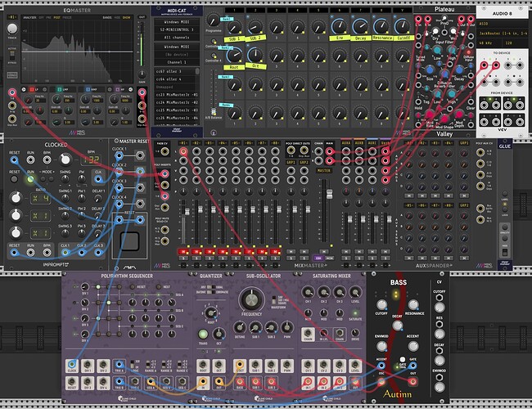Click the Sub-Oscillator DETUNE knob
The image size is (532, 409).
point(240,327)
